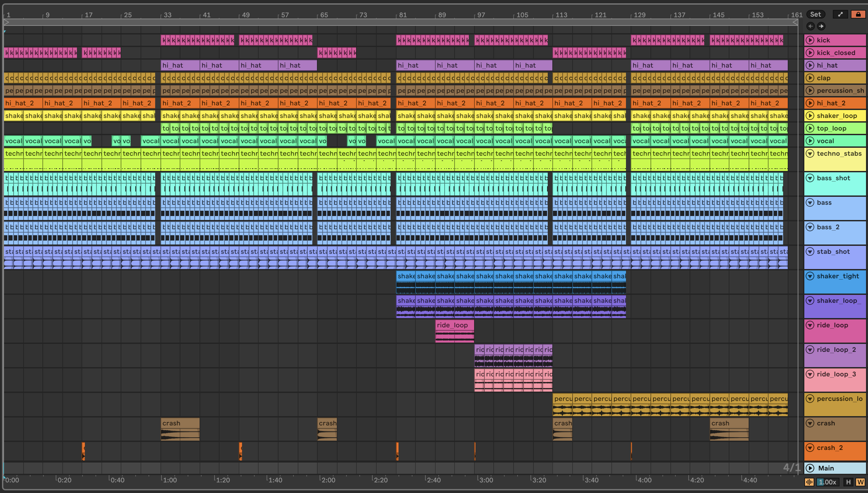Fold the shaker_tight track
The width and height of the screenshot is (868, 493).
tap(810, 276)
